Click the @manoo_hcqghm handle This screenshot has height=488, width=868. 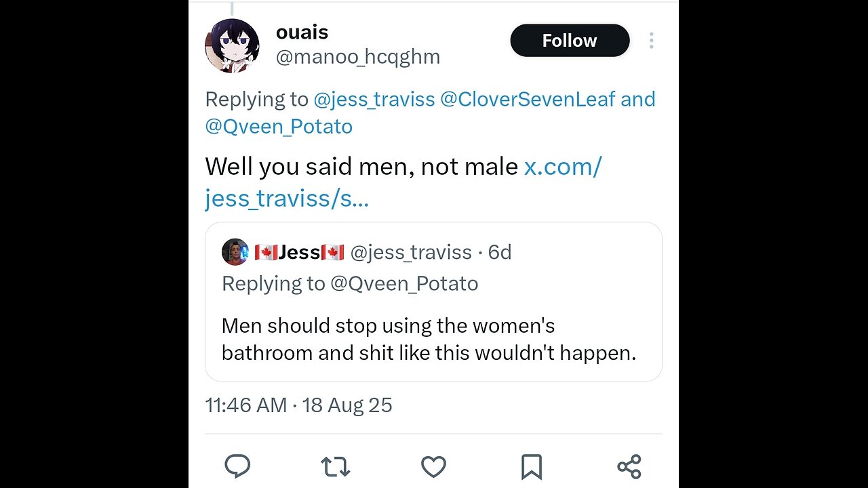pyautogui.click(x=357, y=57)
